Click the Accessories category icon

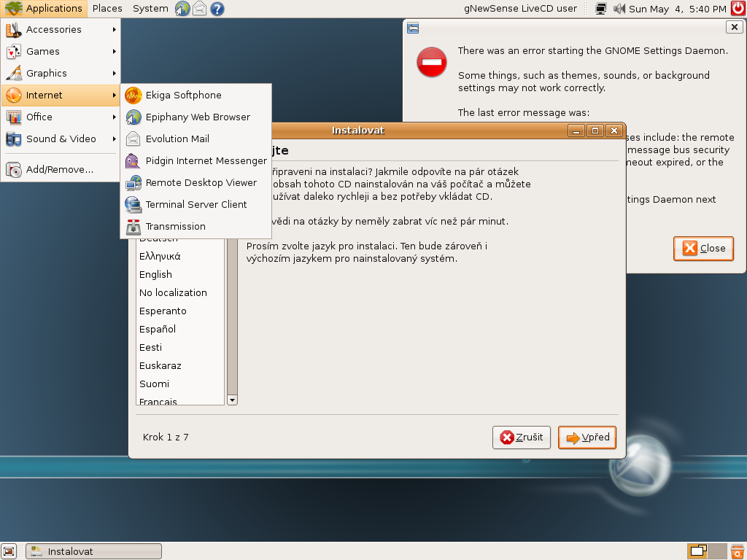(x=14, y=29)
